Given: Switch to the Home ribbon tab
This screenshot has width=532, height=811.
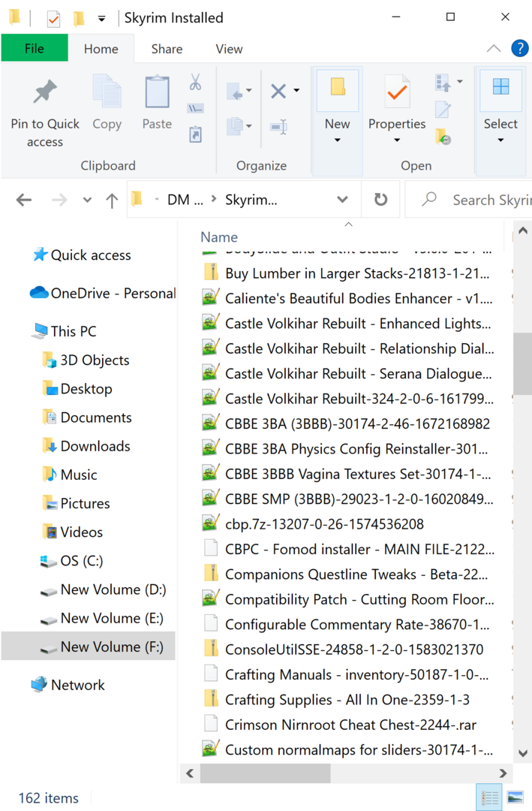Looking at the screenshot, I should [101, 49].
